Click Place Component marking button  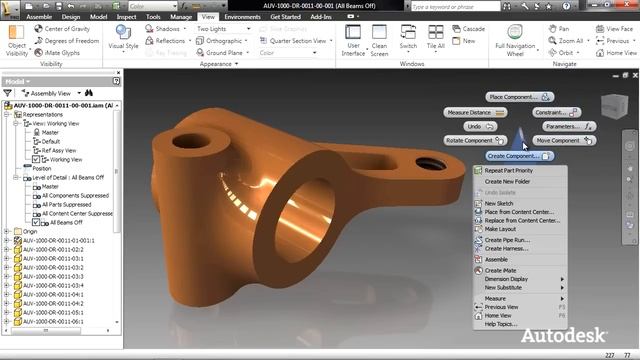pyautogui.click(x=520, y=97)
